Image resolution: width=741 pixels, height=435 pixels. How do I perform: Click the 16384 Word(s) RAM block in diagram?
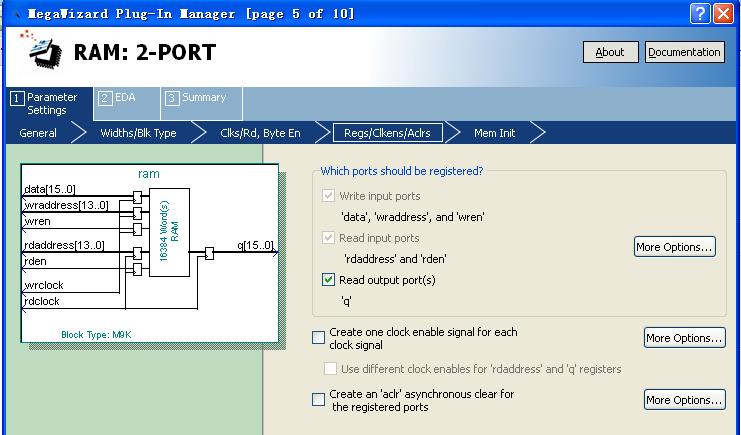[170, 232]
